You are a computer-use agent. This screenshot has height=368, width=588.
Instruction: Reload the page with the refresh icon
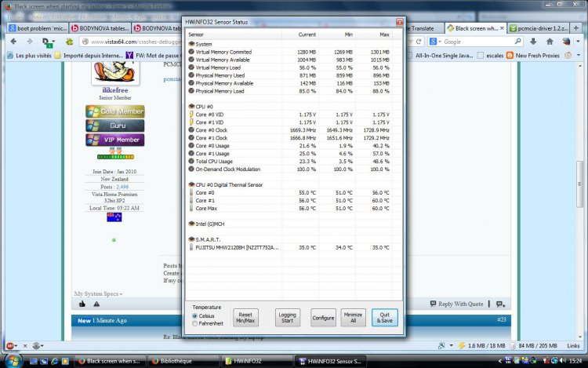click(419, 42)
